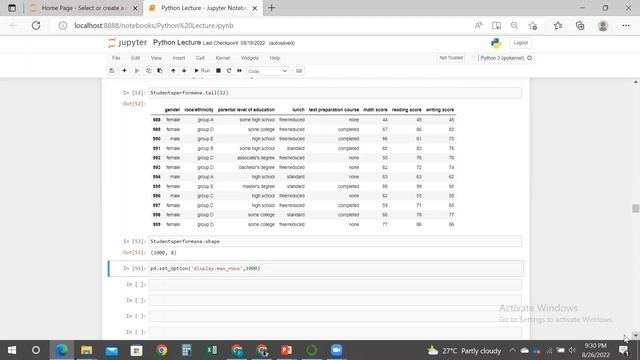The width and height of the screenshot is (640, 360).
Task: Switch to the Home Page browser tab
Action: pyautogui.click(x=83, y=8)
